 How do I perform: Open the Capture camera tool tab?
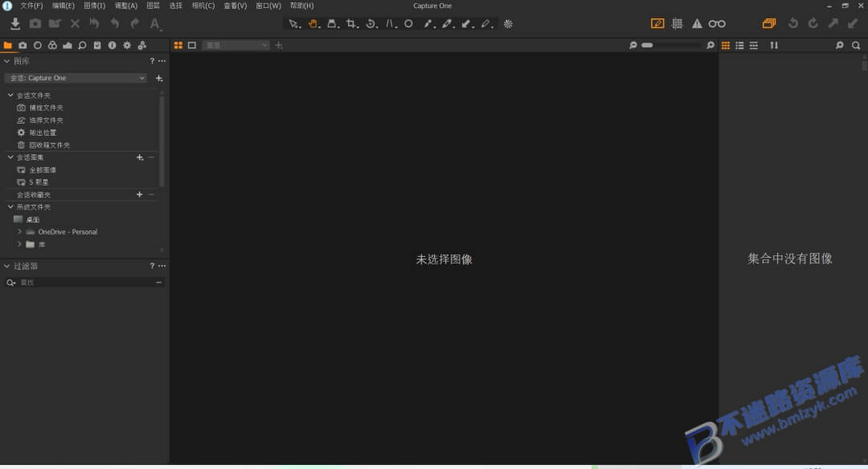(x=23, y=45)
